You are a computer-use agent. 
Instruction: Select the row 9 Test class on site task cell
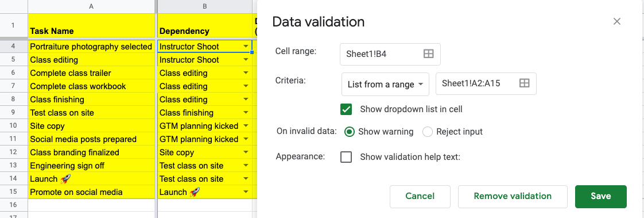coord(91,112)
